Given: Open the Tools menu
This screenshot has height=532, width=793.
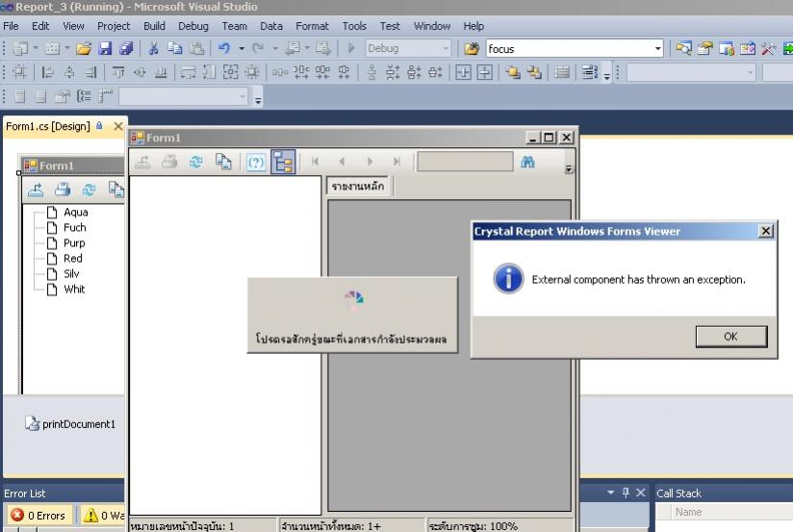Looking at the screenshot, I should (x=354, y=26).
